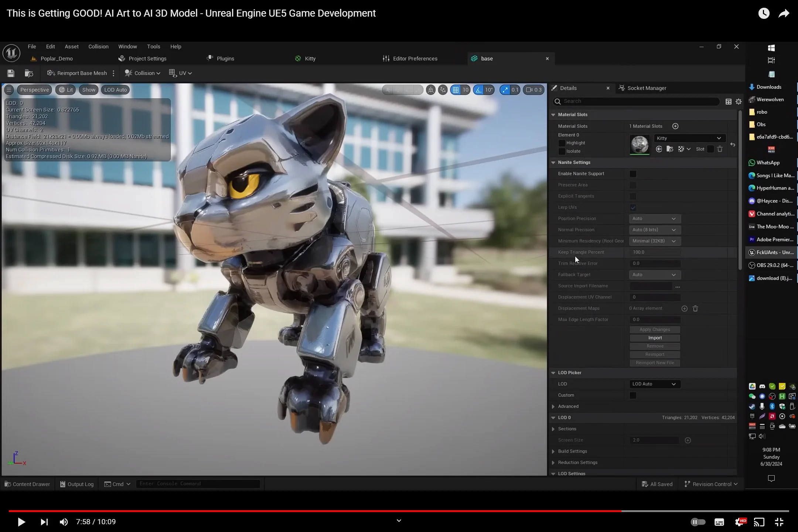
Task: Open viewport options hamburger menu
Action: pos(9,90)
